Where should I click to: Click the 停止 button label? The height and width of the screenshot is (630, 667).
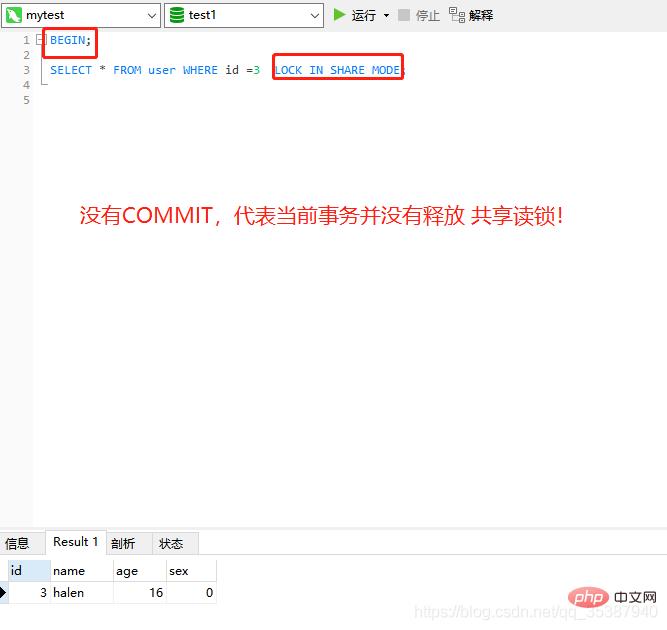click(428, 16)
